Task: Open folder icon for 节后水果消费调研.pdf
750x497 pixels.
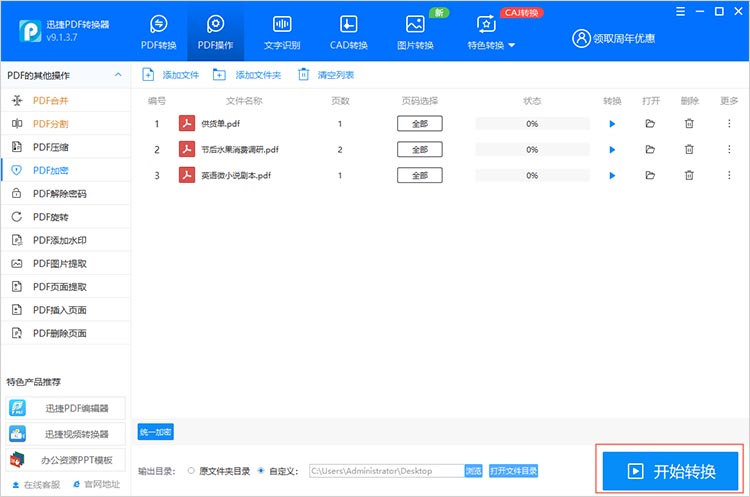Action: (x=650, y=149)
